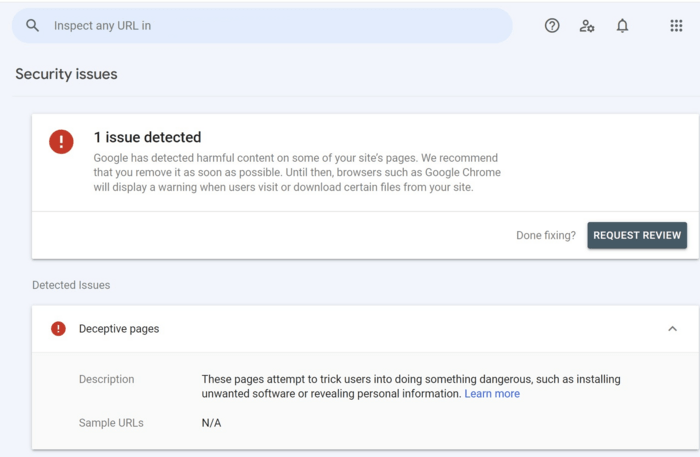Click red alert icon beside '1 issue detected'

61,142
